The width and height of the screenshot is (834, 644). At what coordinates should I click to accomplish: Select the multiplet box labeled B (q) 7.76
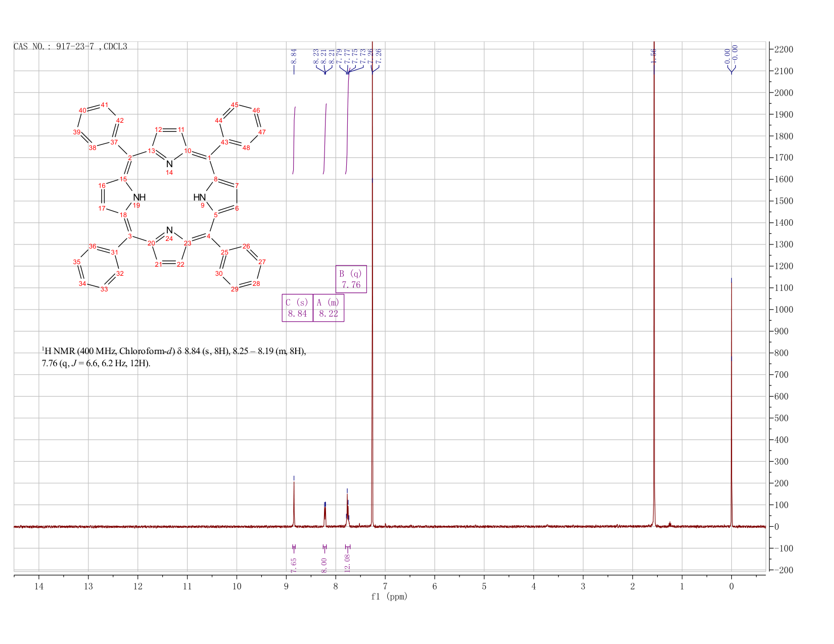[x=351, y=279]
